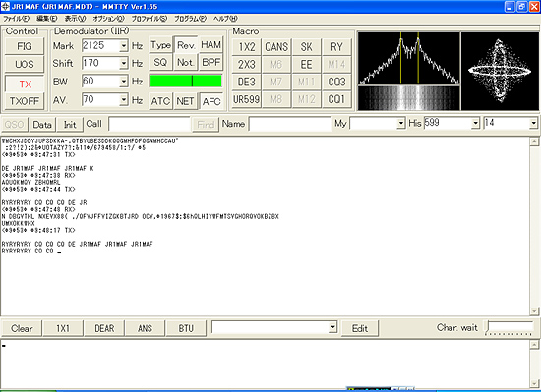Open the band 14 dropdown
The image size is (541, 392).
click(x=534, y=124)
